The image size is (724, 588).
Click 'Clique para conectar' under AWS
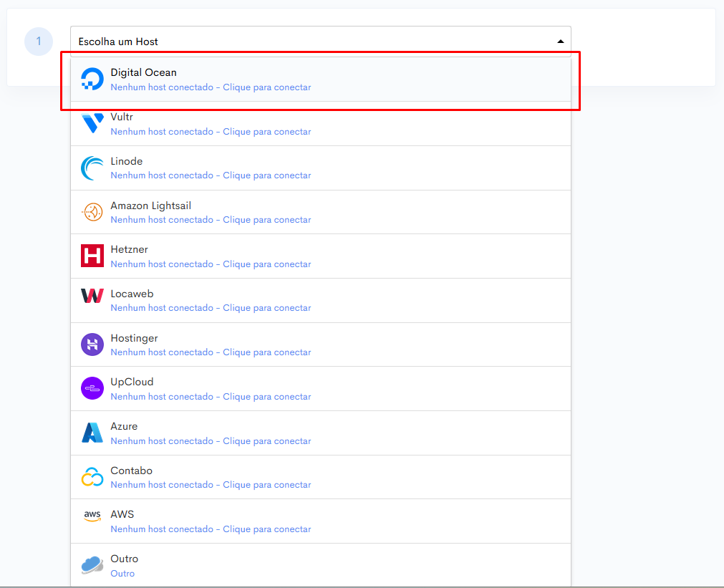click(267, 529)
